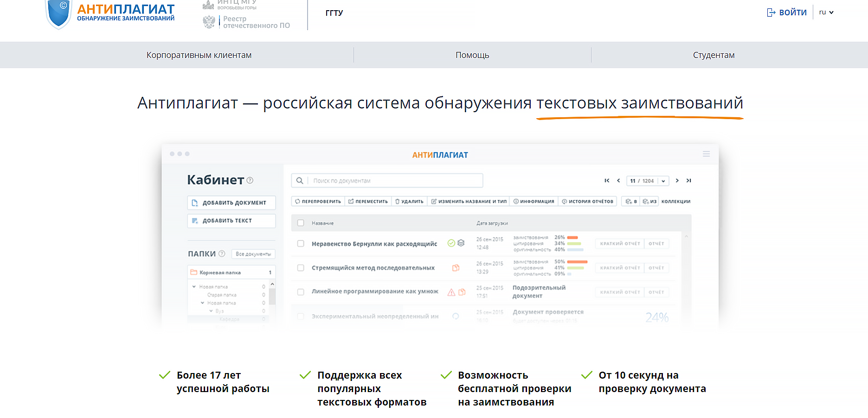Check the Неравенство Бернулли row checkbox
Viewport: 868px width, 418px height.
click(301, 244)
